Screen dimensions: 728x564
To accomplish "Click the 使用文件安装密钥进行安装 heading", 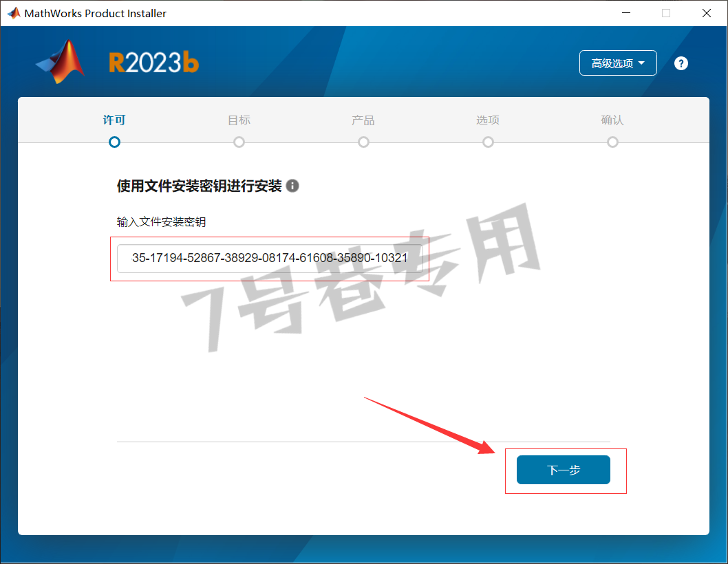I will (x=199, y=186).
